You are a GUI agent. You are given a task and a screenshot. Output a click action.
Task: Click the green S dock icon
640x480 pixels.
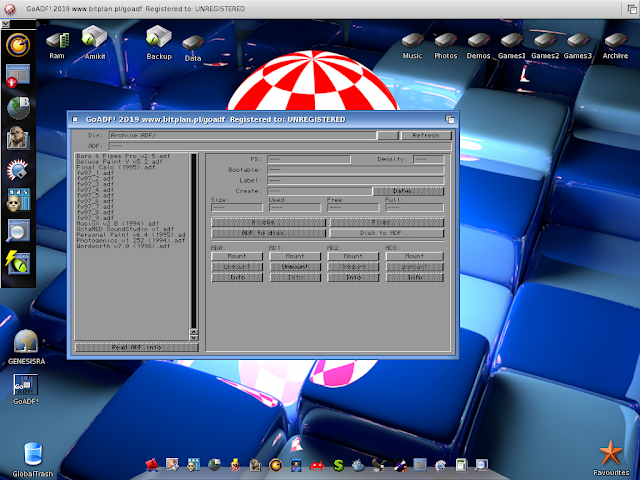tap(338, 465)
